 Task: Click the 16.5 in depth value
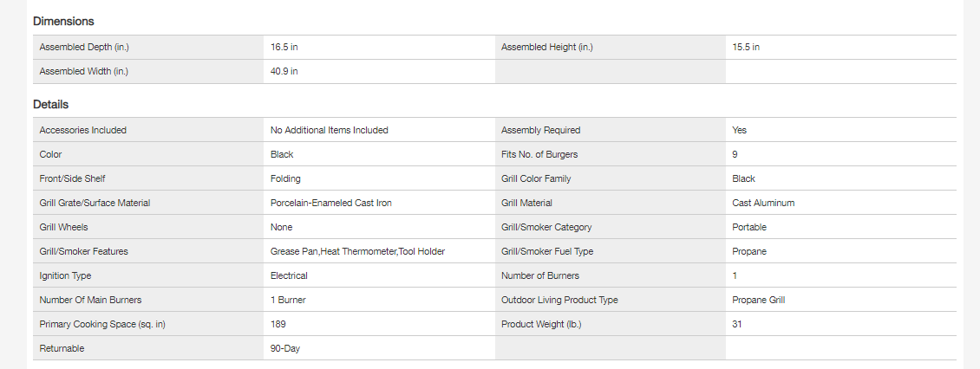pos(284,47)
